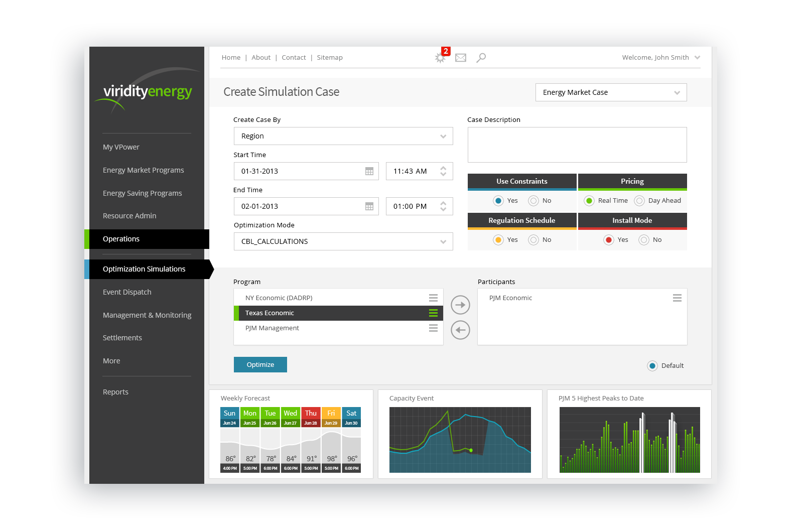The image size is (803, 532).
Task: Click the drag handle on Texas Economic
Action: (433, 313)
